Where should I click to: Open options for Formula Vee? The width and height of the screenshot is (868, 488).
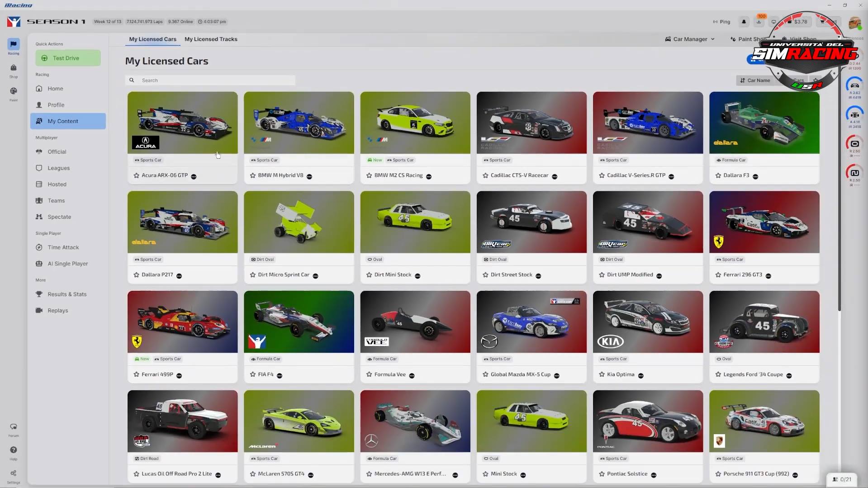click(x=412, y=375)
